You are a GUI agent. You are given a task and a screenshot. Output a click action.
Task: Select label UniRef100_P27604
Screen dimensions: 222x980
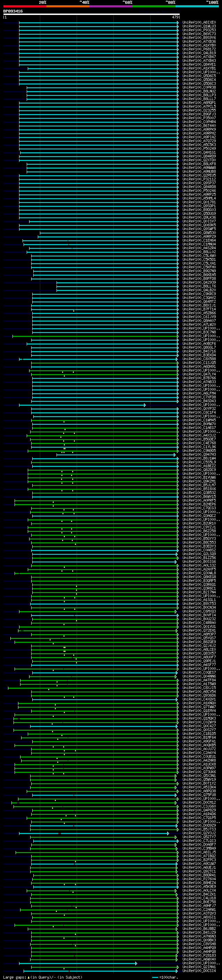click(x=199, y=879)
